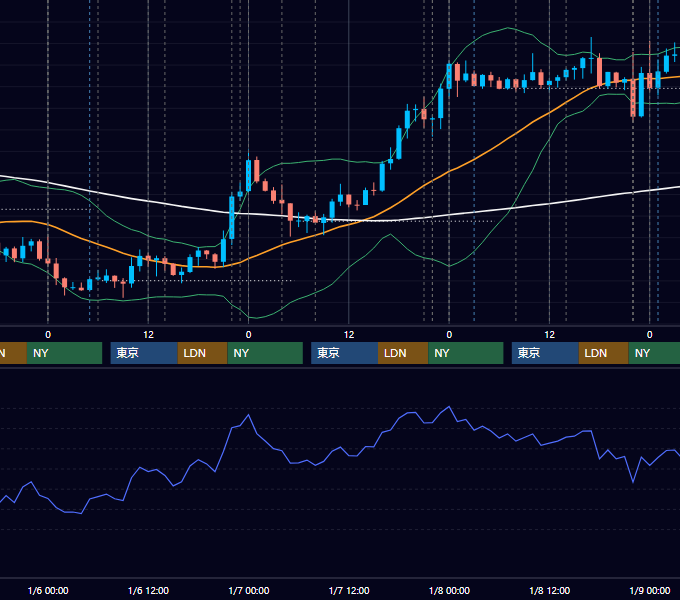The width and height of the screenshot is (680, 600).
Task: Select the NY session block spanning 1/8 00:00
Action: click(x=466, y=353)
